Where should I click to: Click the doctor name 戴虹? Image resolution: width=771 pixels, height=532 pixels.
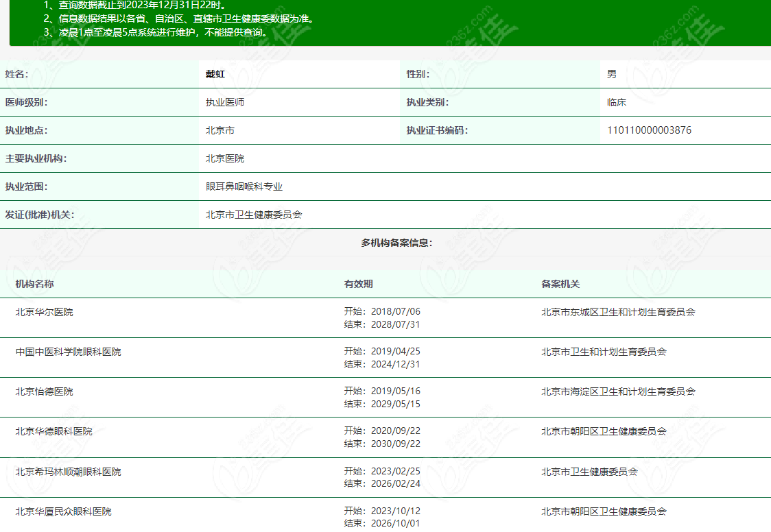point(215,74)
